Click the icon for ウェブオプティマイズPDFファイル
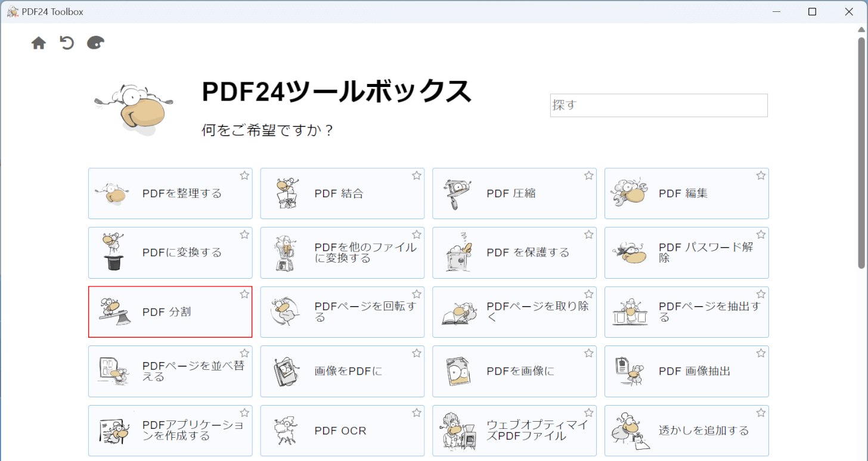The height and width of the screenshot is (461, 868). point(459,431)
